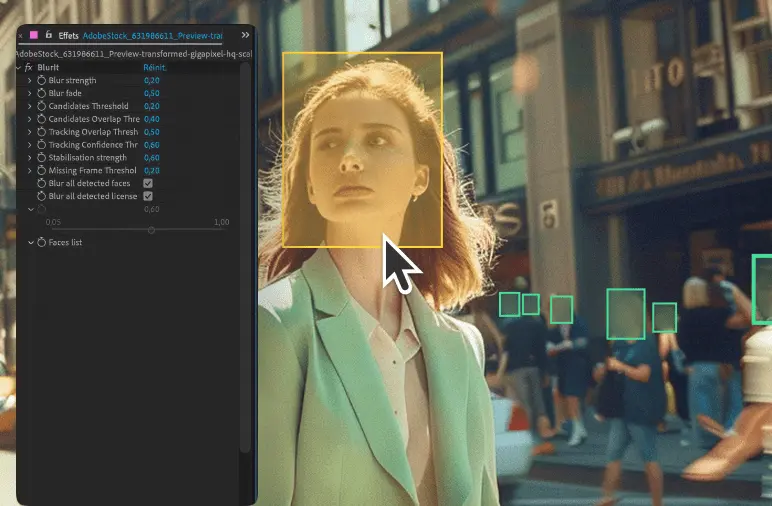Enable keyframing stopwatch for Candidates Threshold

click(41, 106)
